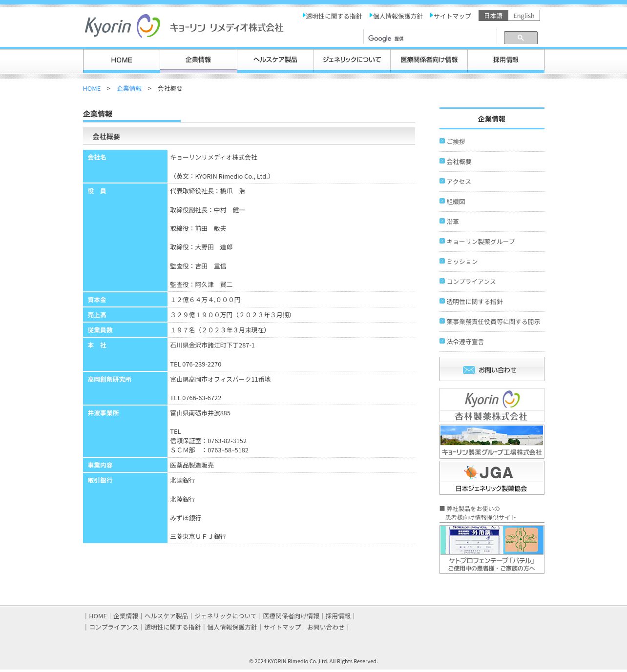The width and height of the screenshot is (627, 672).
Task: Click footer link サイトマップ
Action: [282, 627]
